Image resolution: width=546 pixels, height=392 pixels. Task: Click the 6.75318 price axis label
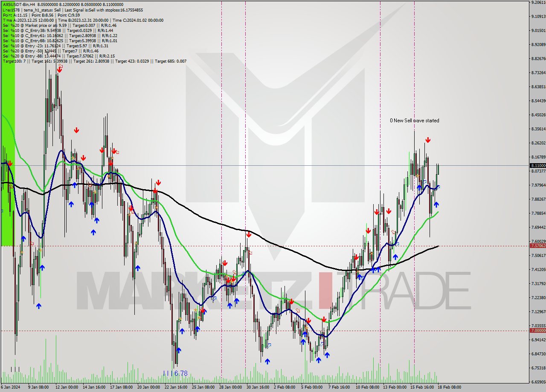pos(538,368)
